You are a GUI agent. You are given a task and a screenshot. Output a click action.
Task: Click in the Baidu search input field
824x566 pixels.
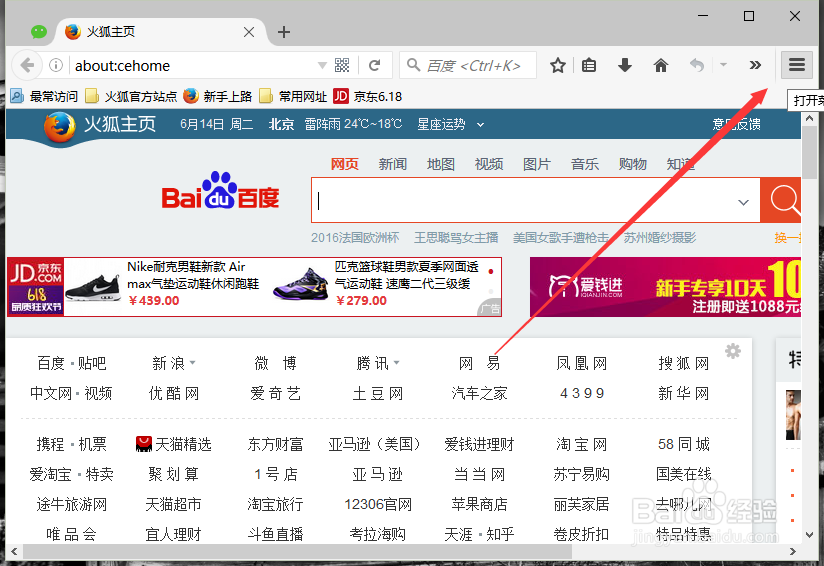[526, 200]
